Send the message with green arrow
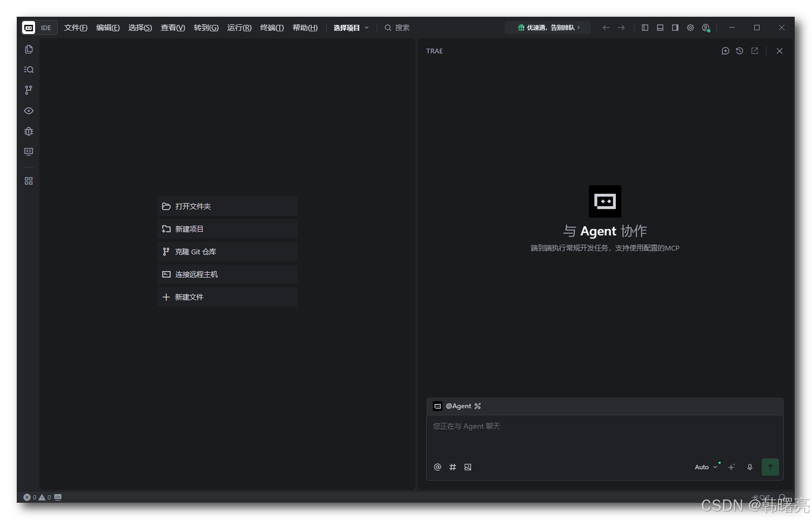Screen dimensions: 812x520 pyautogui.click(x=770, y=467)
